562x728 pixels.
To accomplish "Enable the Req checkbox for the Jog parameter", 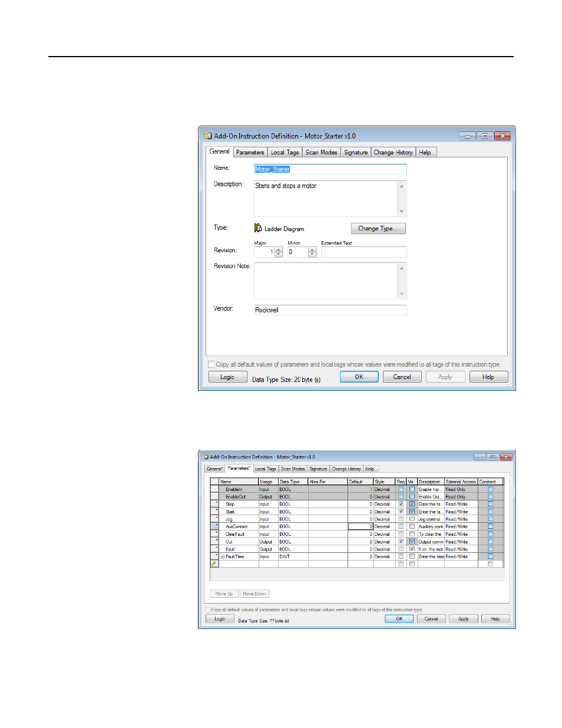I will [x=401, y=519].
